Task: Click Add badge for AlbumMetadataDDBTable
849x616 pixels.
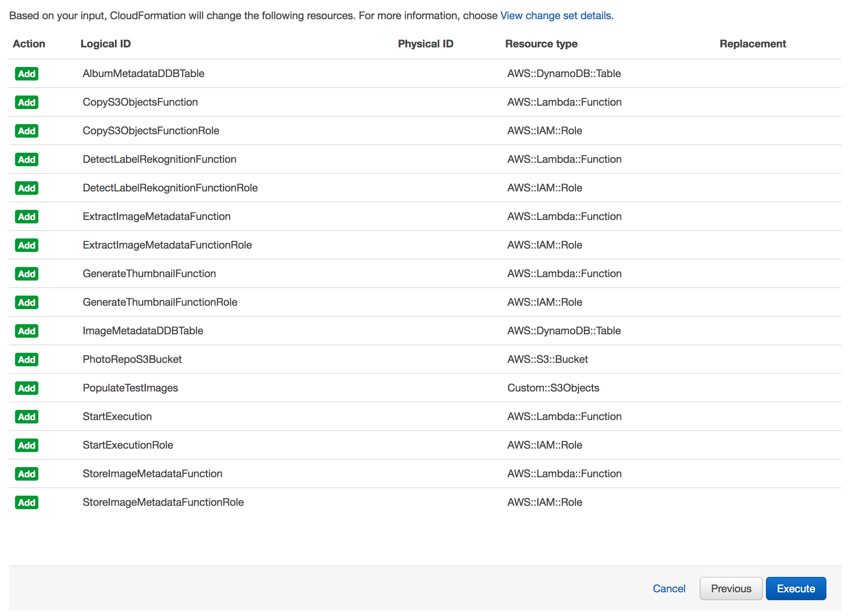Action: (x=27, y=74)
